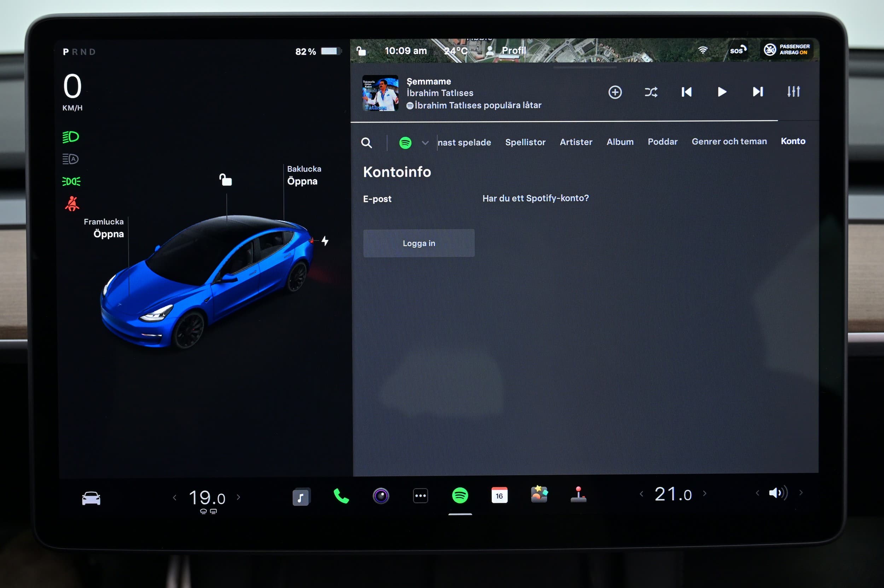Select the Spotify source icon in the tab bar
The height and width of the screenshot is (588, 884).
click(405, 143)
